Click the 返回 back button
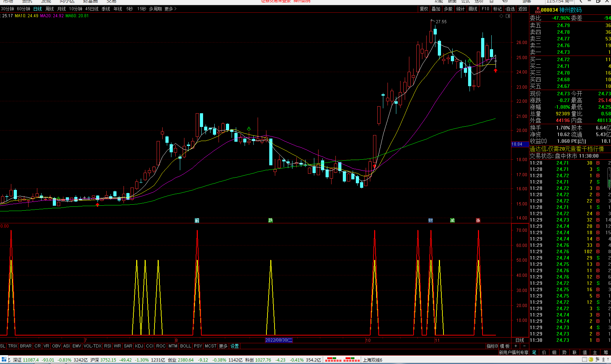Image resolution: width=611 pixels, height=364 pixels. tap(523, 9)
